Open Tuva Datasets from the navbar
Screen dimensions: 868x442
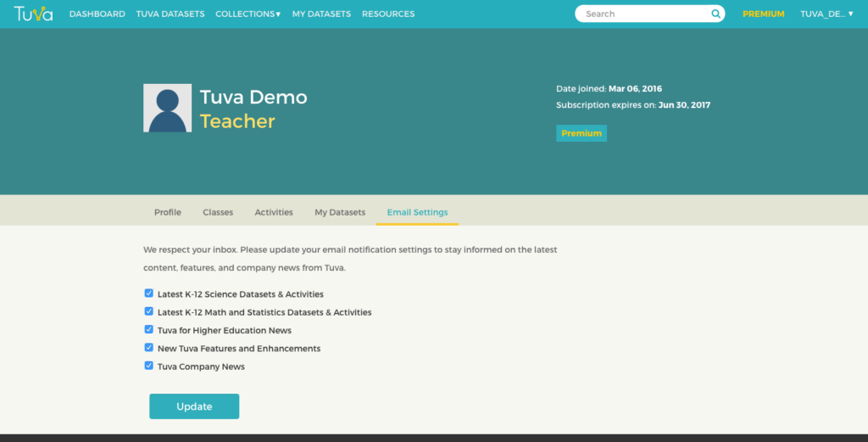pos(170,14)
